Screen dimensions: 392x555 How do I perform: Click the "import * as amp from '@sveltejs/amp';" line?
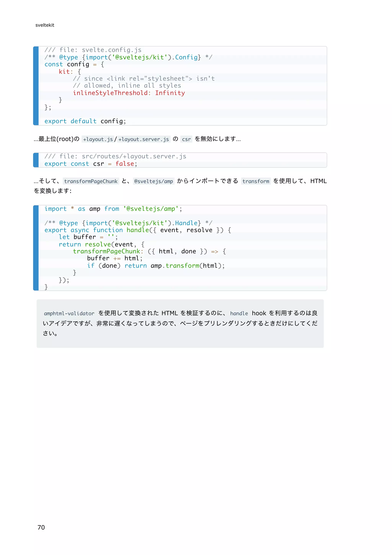[x=113, y=209]
